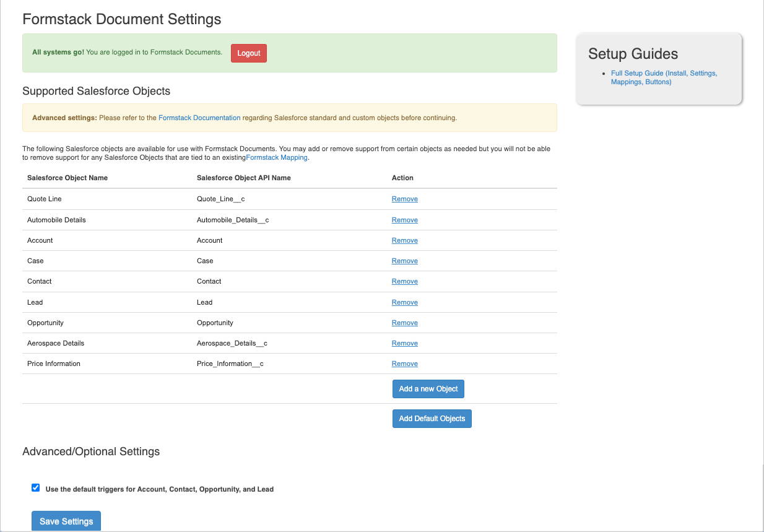Viewport: 764px width, 532px height.
Task: Click Save Settings
Action: click(x=66, y=520)
